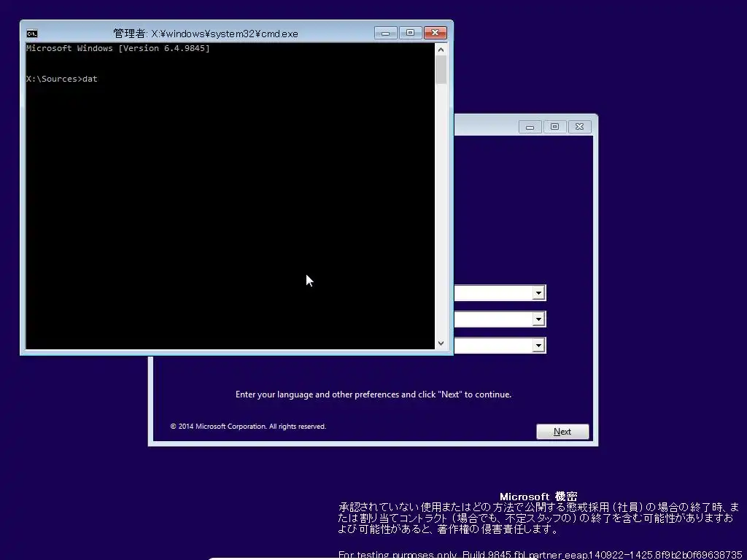Screen dimensions: 747x560
Task: Open the second setup preference dropdown
Action: (x=538, y=319)
